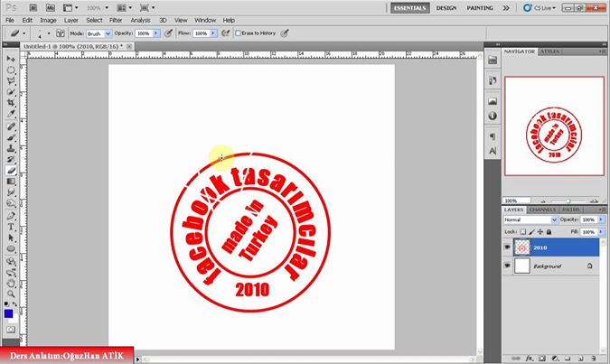Open the Image menu
Image resolution: width=610 pixels, height=364 pixels.
pos(48,20)
